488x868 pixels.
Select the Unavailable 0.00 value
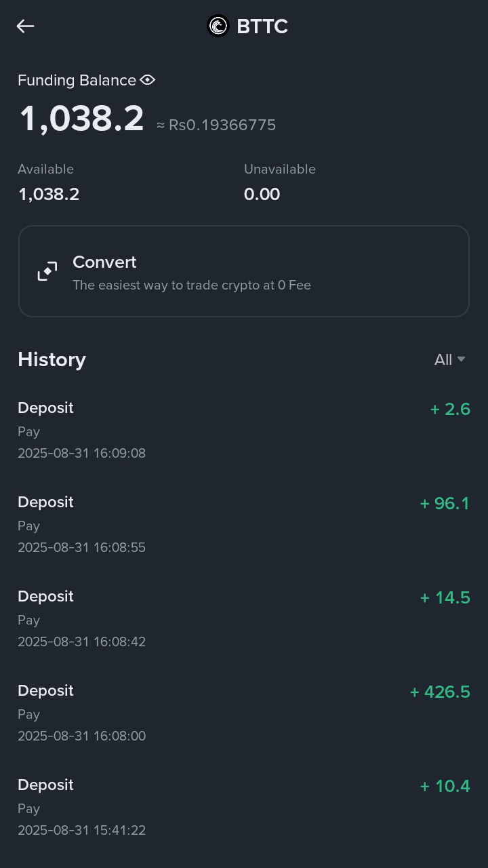click(262, 194)
